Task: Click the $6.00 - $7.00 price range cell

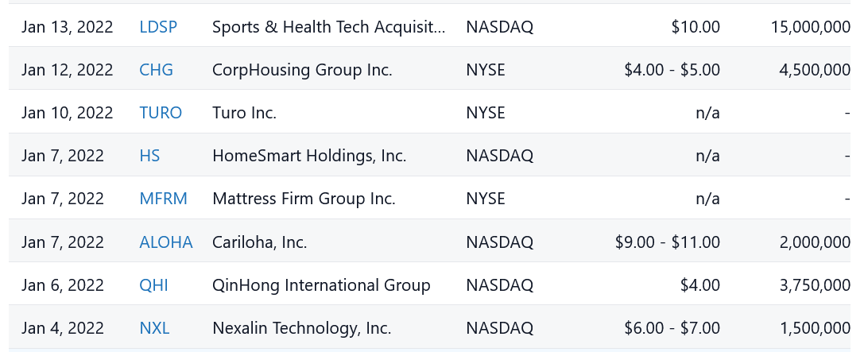Action: coord(672,328)
